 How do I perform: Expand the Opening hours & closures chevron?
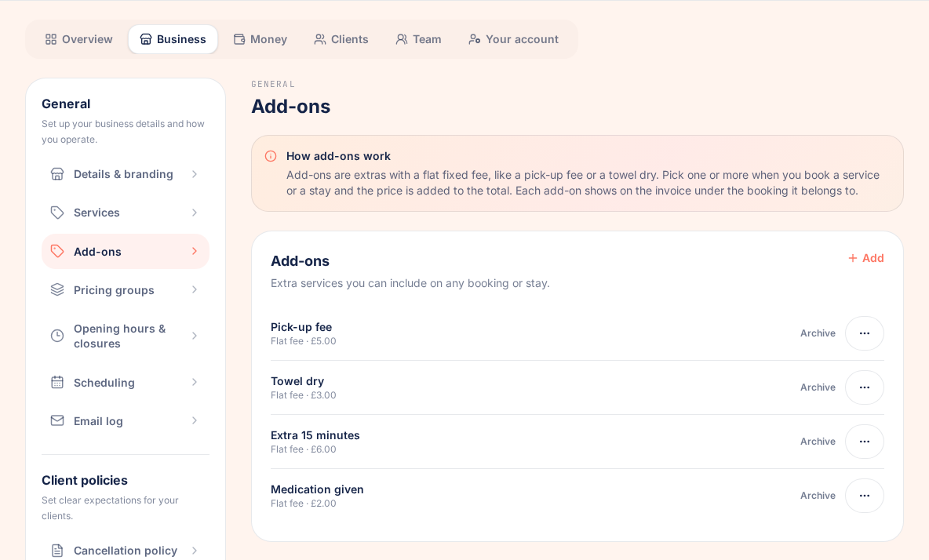pyautogui.click(x=195, y=336)
